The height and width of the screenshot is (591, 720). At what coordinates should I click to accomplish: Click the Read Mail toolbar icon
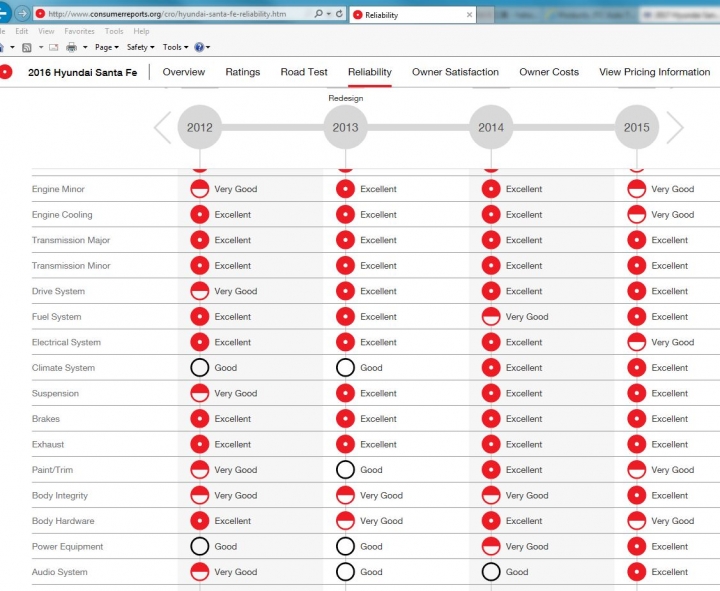(54, 47)
